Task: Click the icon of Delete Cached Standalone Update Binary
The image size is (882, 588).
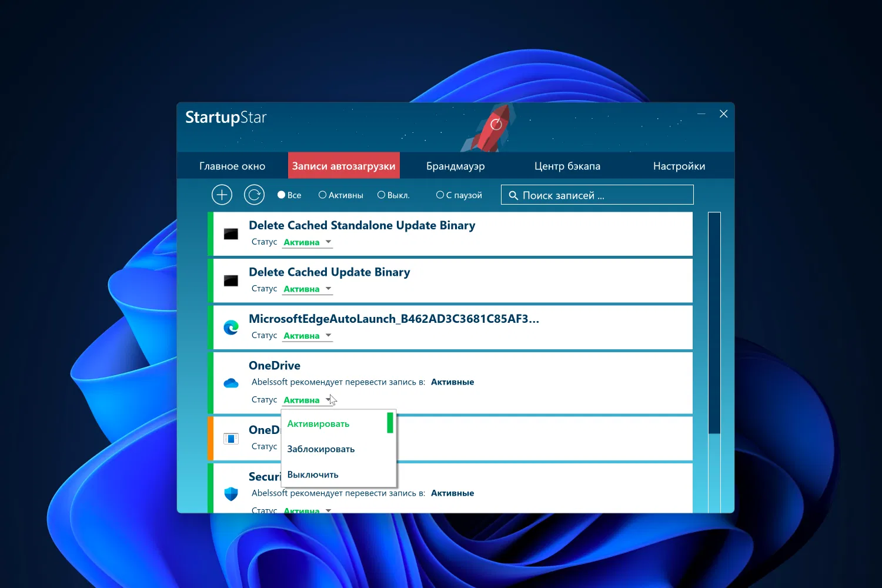Action: [231, 234]
